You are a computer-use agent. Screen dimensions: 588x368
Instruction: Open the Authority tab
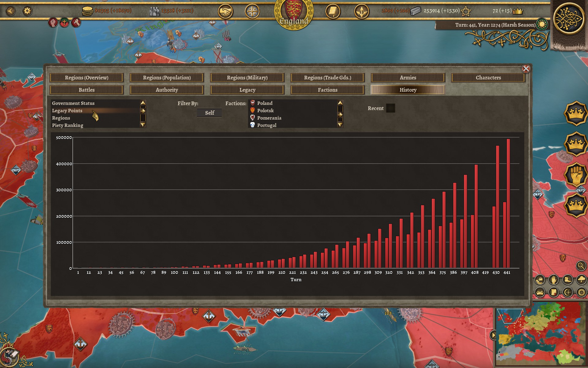[167, 90]
